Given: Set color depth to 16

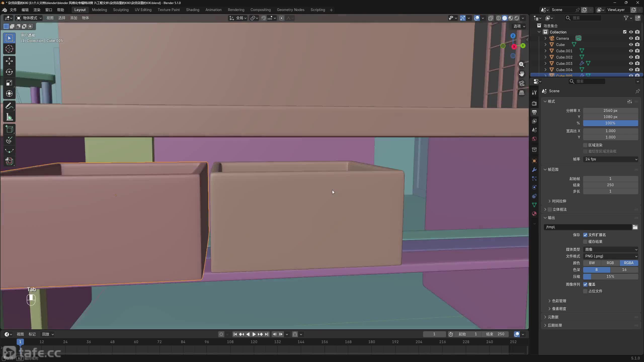Looking at the screenshot, I should 624,270.
